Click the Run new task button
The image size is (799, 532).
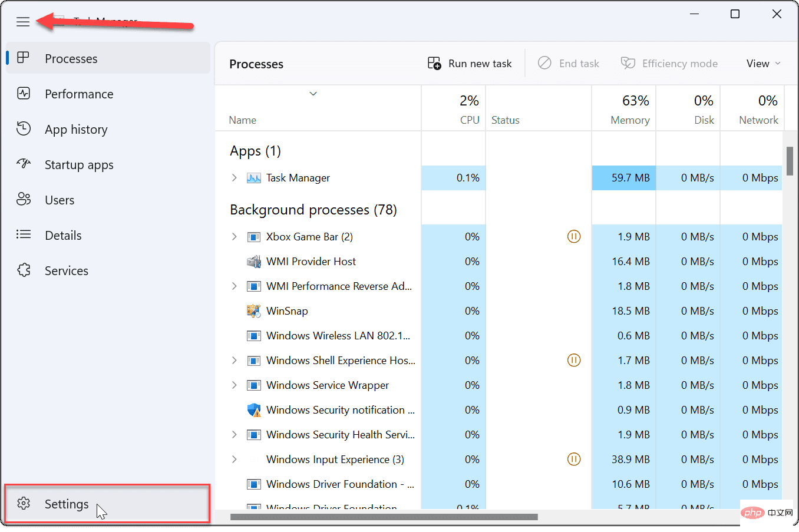point(470,63)
